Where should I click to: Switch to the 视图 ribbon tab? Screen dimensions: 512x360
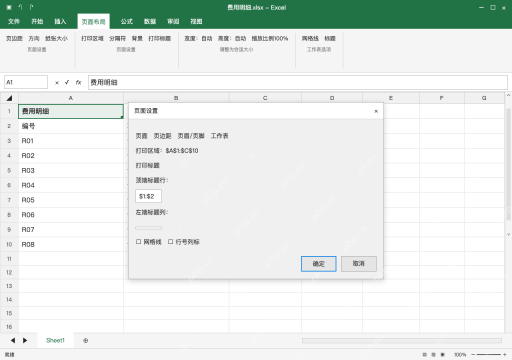196,22
